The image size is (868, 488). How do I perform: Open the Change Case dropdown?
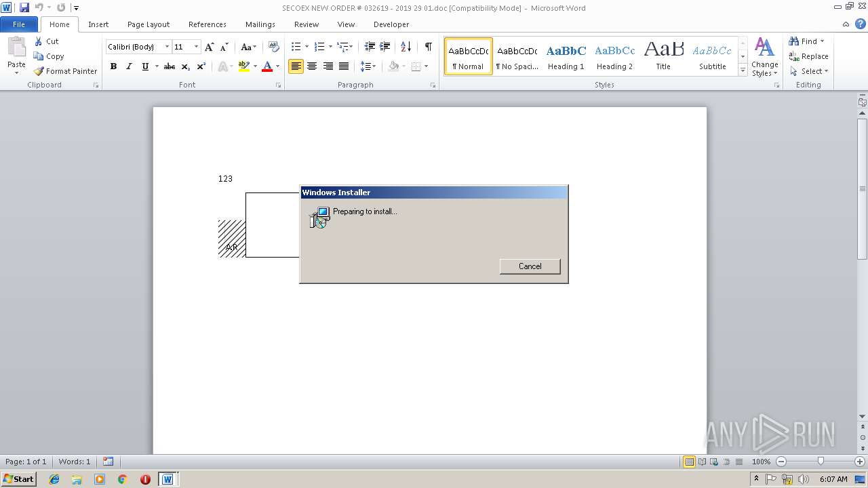click(248, 47)
